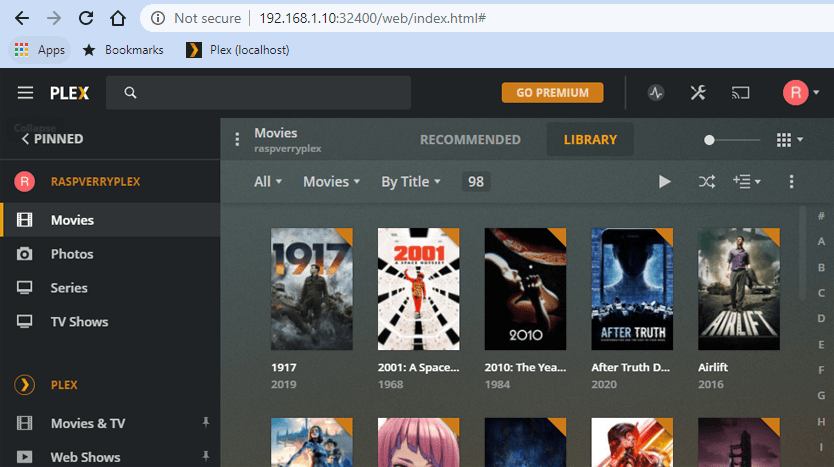Toggle the hamburger navigation menu
This screenshot has width=834, height=467.
pos(25,93)
